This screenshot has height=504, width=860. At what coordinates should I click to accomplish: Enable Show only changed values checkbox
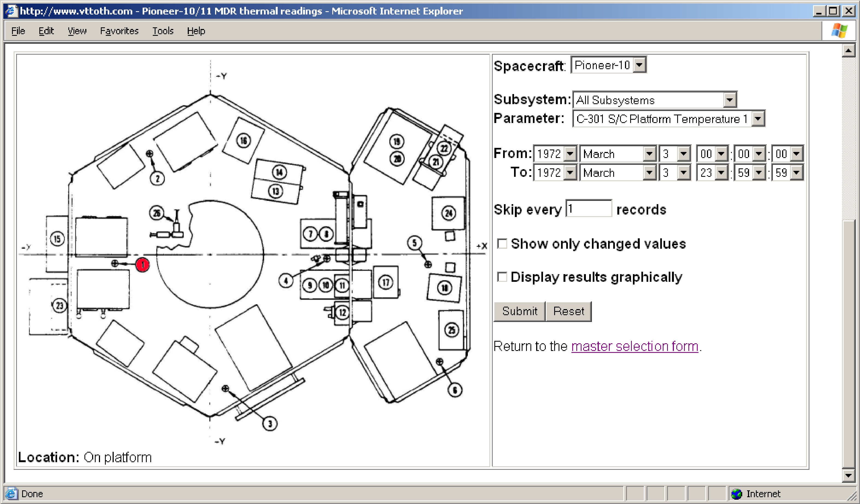click(502, 244)
